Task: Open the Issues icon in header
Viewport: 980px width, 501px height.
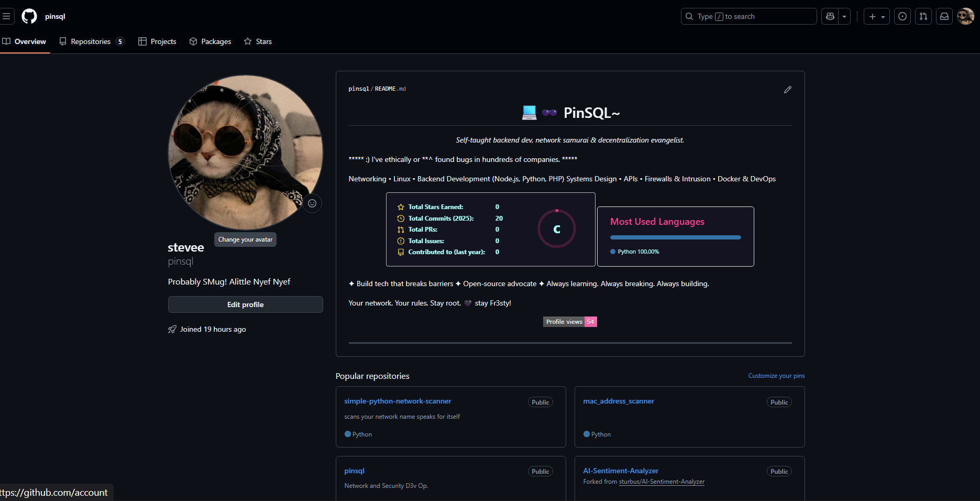Action: [902, 16]
